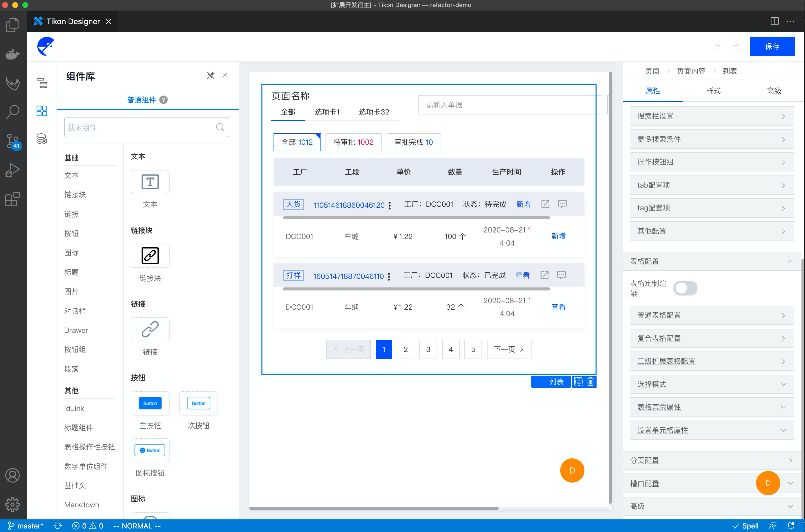
Task: Click the help icon beside 普通组件
Action: tap(164, 100)
